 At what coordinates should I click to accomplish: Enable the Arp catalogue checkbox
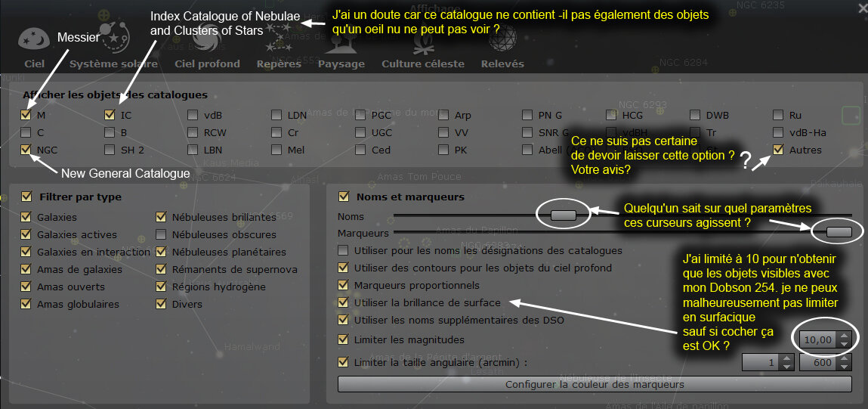(444, 115)
